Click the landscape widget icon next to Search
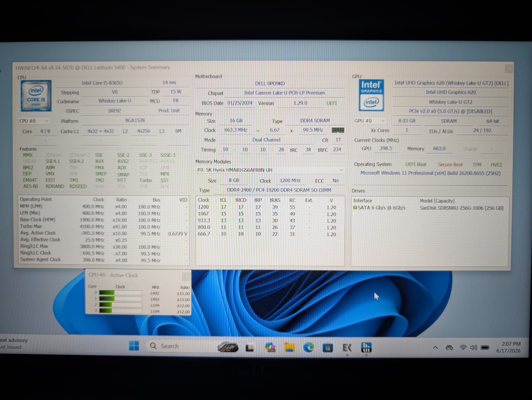532x400 pixels. coord(228,348)
